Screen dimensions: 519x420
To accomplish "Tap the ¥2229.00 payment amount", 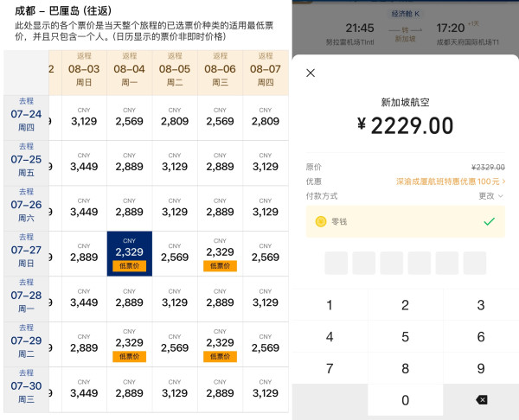I will coord(405,125).
